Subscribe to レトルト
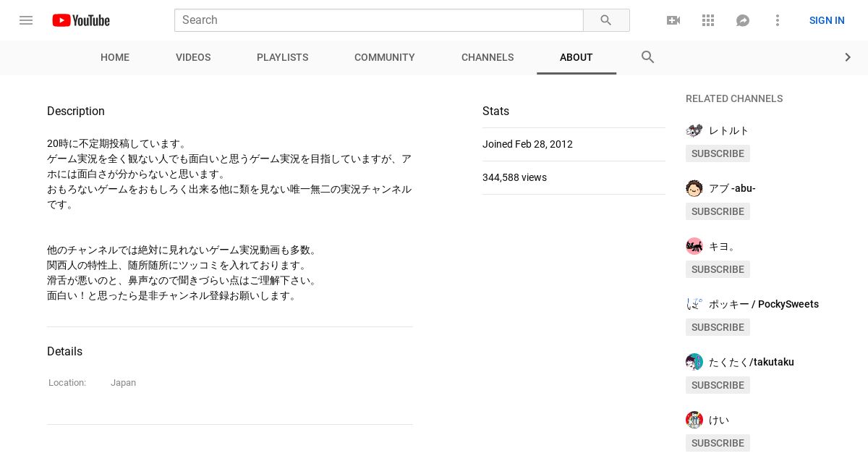The width and height of the screenshot is (868, 456). tap(718, 153)
